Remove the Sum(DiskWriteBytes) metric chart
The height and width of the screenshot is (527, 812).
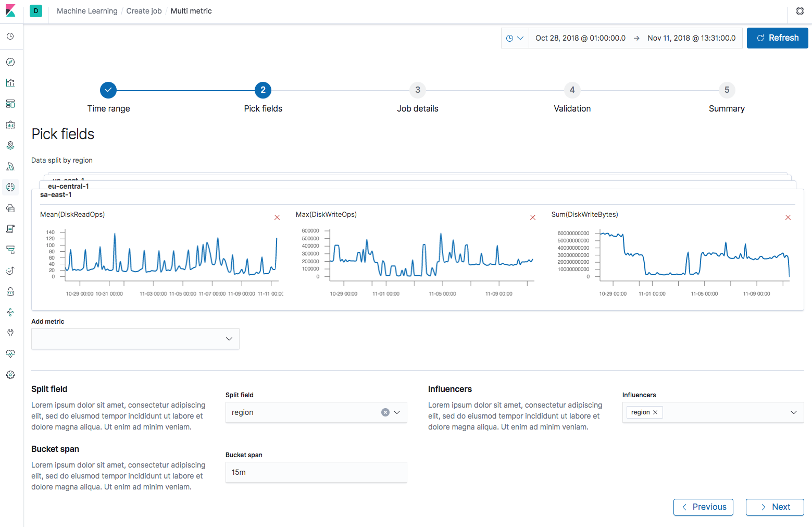788,217
